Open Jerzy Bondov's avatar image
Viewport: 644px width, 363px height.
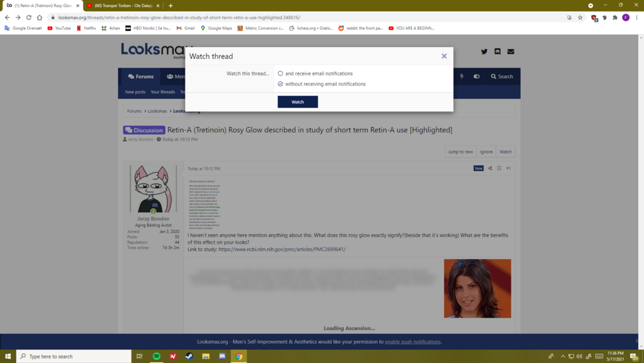point(153,189)
